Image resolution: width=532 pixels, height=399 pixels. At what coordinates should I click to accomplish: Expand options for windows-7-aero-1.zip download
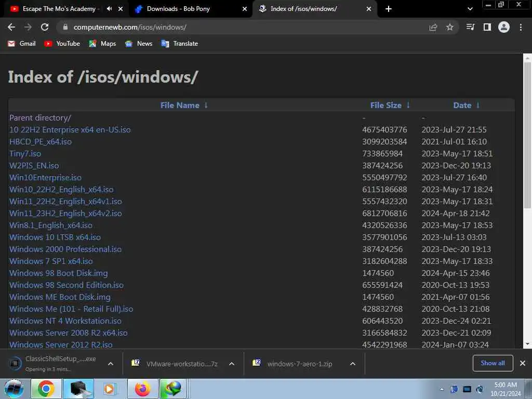click(353, 364)
